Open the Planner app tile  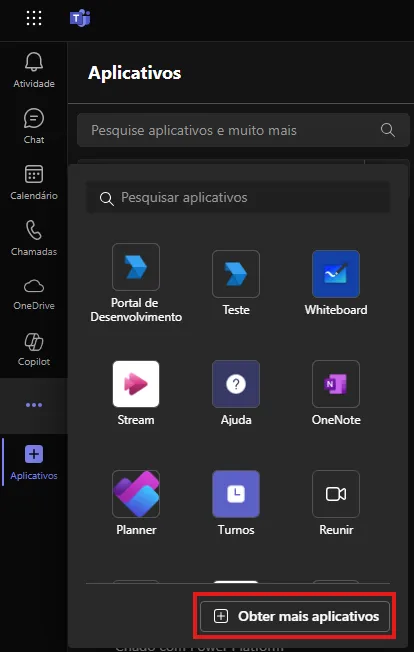coord(136,503)
